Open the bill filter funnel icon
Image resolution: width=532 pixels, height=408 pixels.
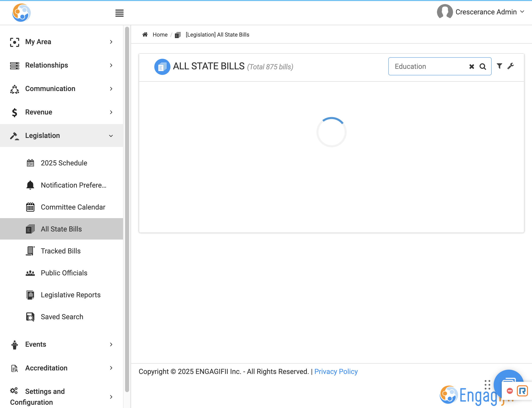pyautogui.click(x=499, y=66)
